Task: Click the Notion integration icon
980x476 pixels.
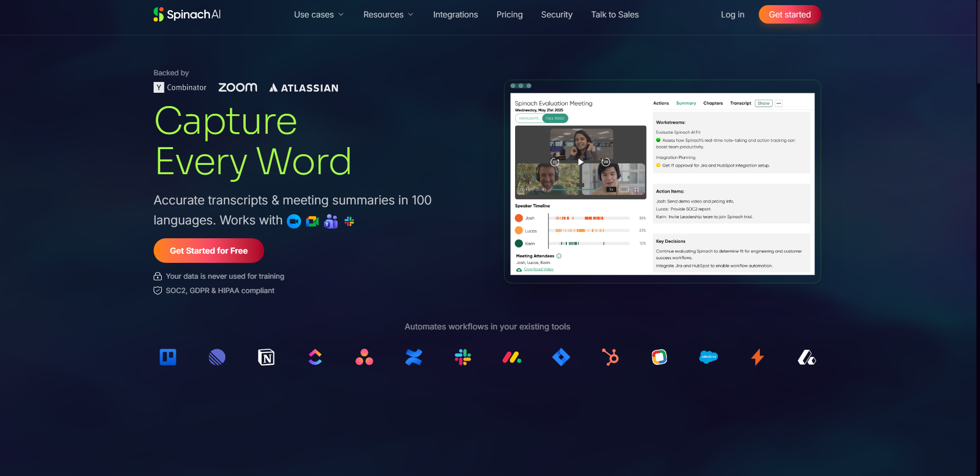Action: (x=266, y=357)
